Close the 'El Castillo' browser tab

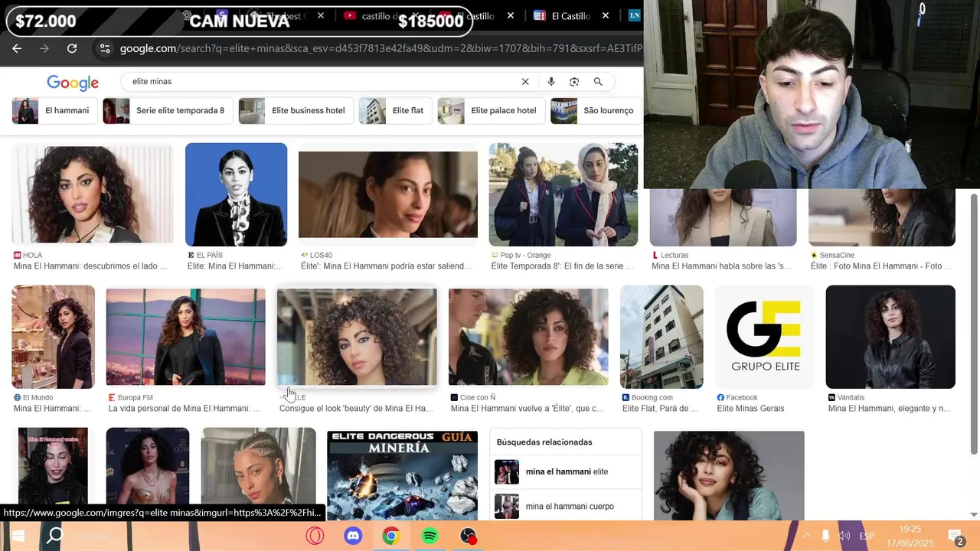coord(606,15)
